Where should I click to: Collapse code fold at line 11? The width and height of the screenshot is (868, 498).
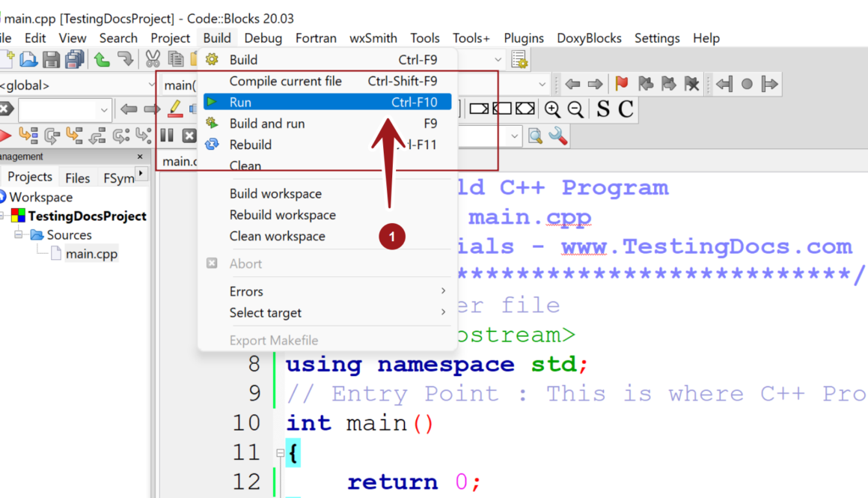[280, 453]
